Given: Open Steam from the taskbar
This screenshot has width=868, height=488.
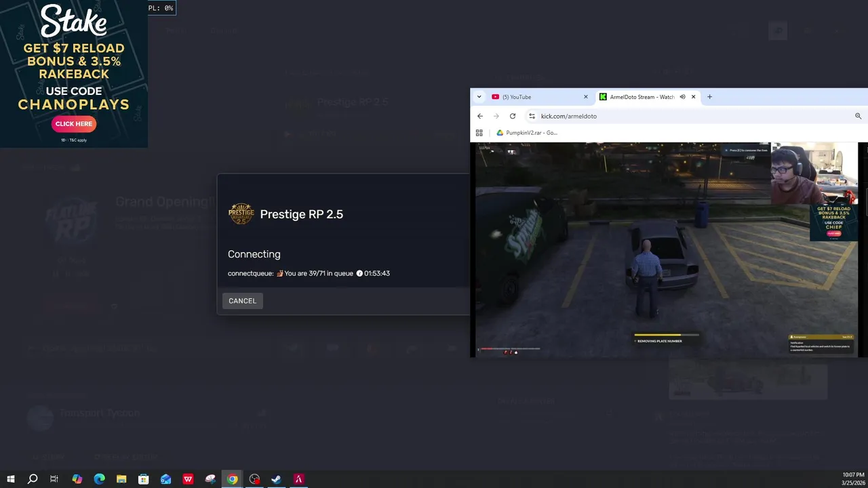Looking at the screenshot, I should pyautogui.click(x=276, y=479).
